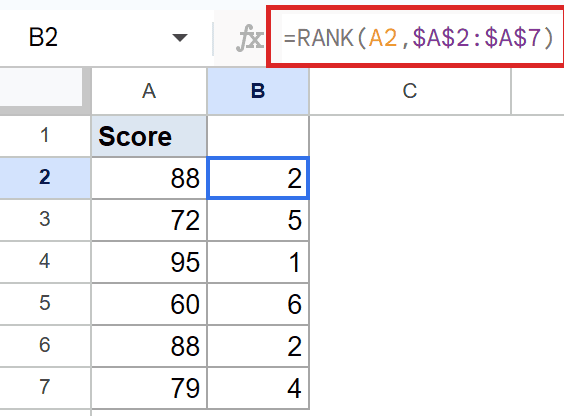Click cell B5 showing rank 6
Image resolution: width=564 pixels, height=416 pixels.
point(258,303)
